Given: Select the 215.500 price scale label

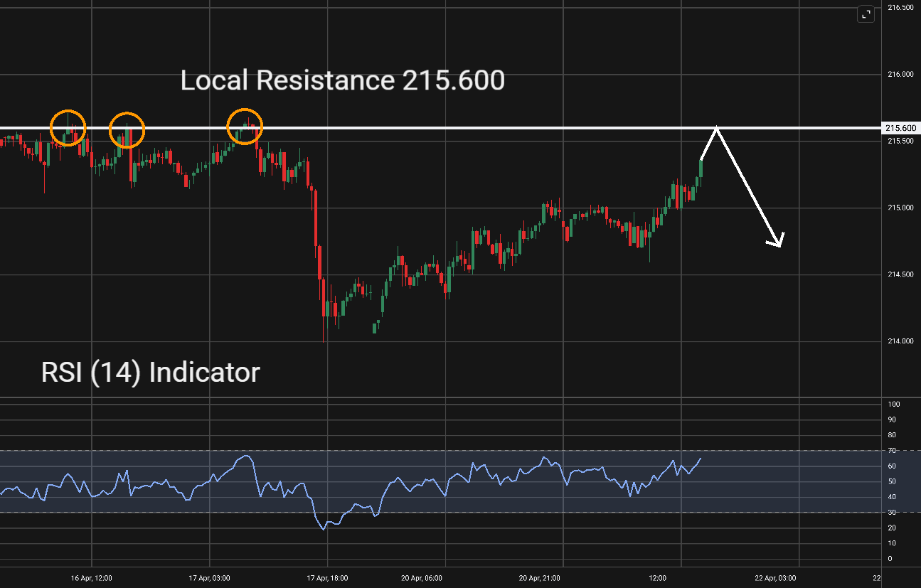Looking at the screenshot, I should (900, 141).
